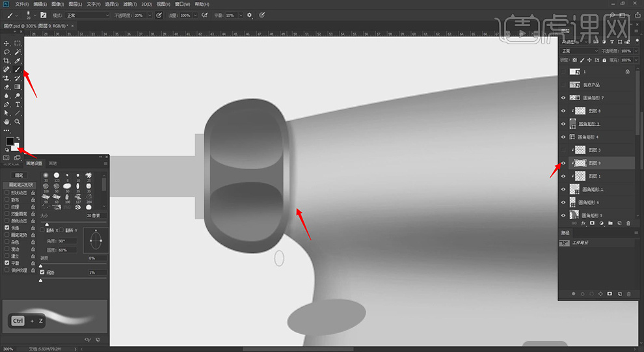Select the Horizontal Type tool

pyautogui.click(x=18, y=104)
